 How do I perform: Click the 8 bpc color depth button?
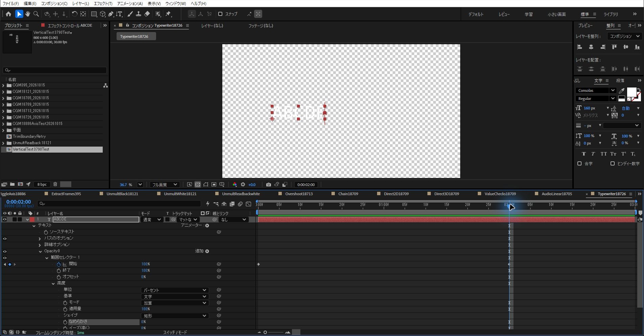coord(42,184)
